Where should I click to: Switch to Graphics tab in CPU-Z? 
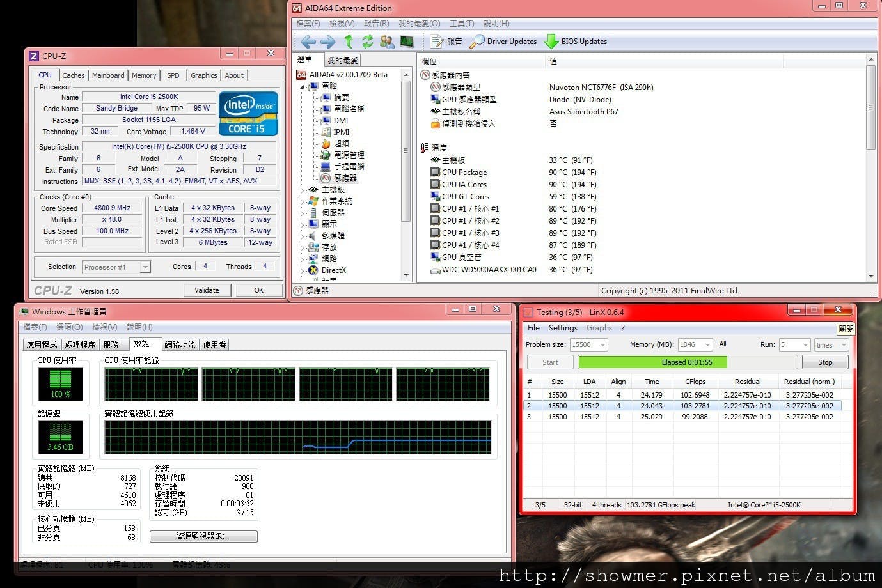(204, 75)
